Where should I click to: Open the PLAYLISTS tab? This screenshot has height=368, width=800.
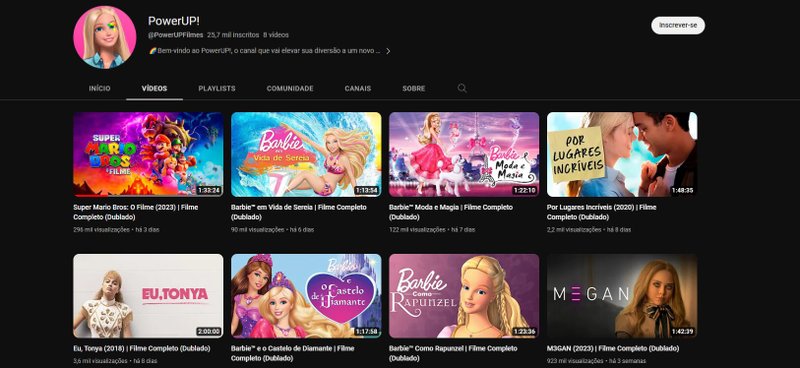click(x=217, y=88)
